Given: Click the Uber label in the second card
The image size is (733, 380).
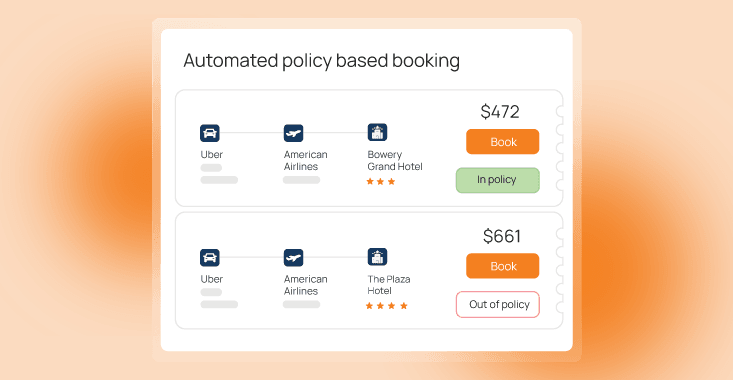Looking at the screenshot, I should click(x=212, y=279).
